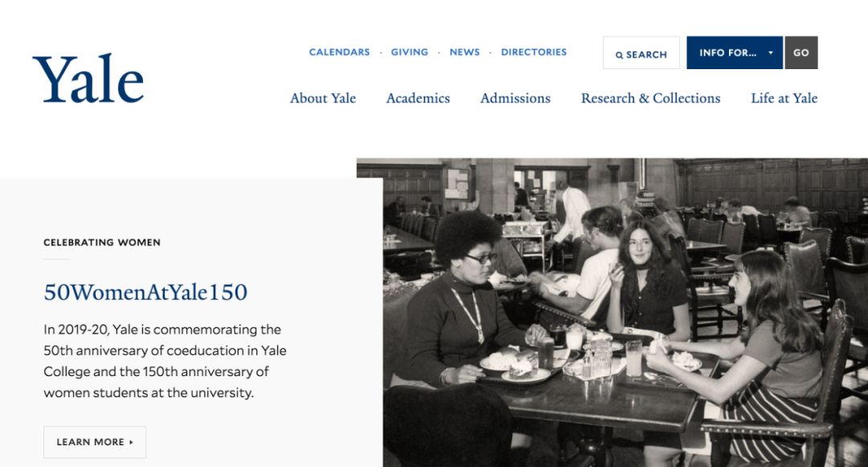Image resolution: width=868 pixels, height=467 pixels.
Task: Select Research & Collections in the navigation
Action: [x=650, y=98]
